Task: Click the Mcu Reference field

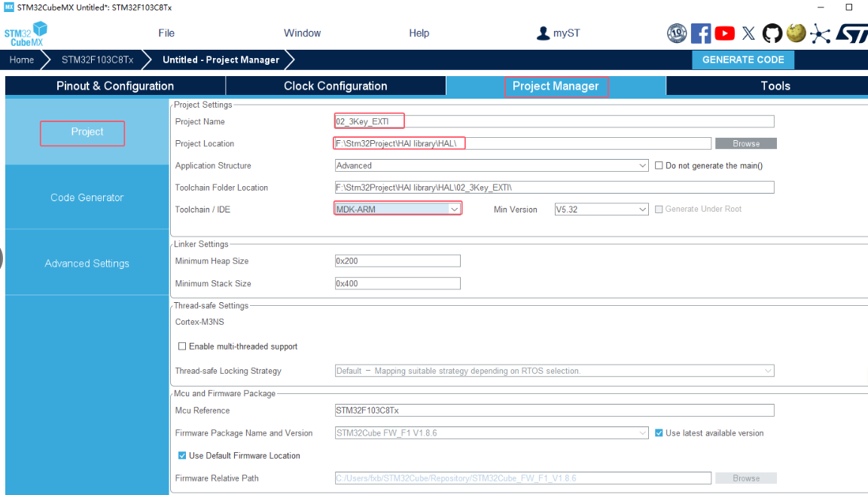Action: pos(554,410)
